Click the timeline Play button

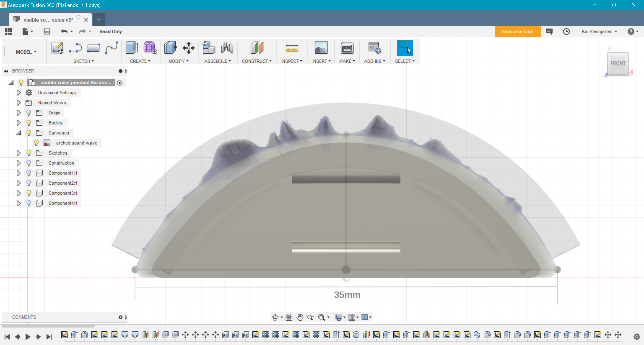[x=28, y=336]
